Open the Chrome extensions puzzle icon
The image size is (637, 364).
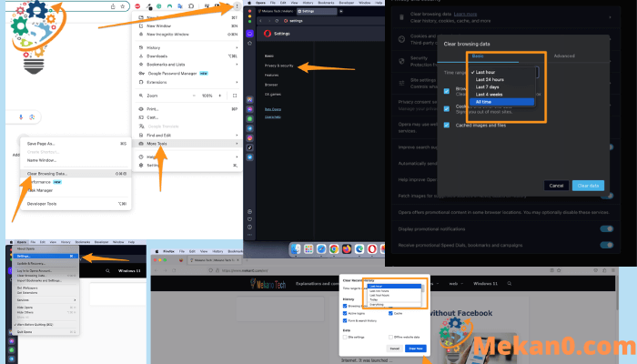pos(191,6)
